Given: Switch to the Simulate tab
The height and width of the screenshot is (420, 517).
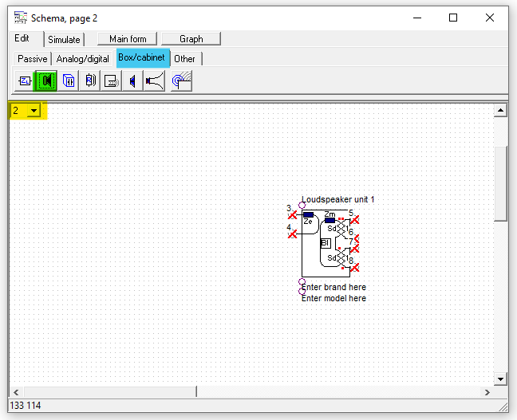Looking at the screenshot, I should point(64,39).
